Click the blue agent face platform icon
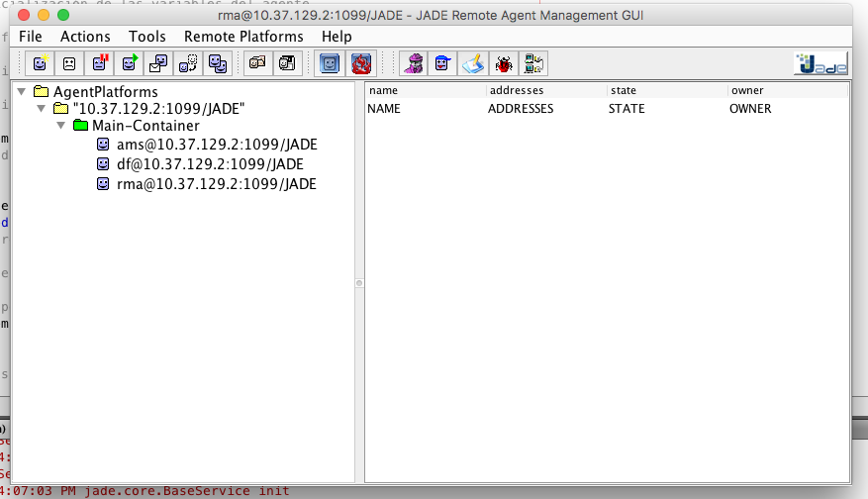The image size is (868, 499). click(x=330, y=63)
